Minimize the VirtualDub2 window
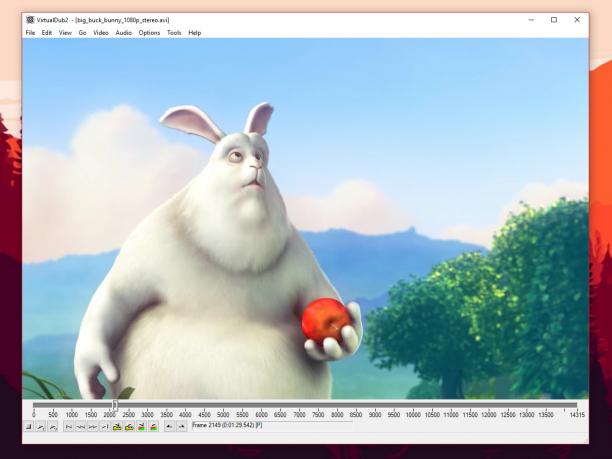The width and height of the screenshot is (612, 459). [531, 20]
